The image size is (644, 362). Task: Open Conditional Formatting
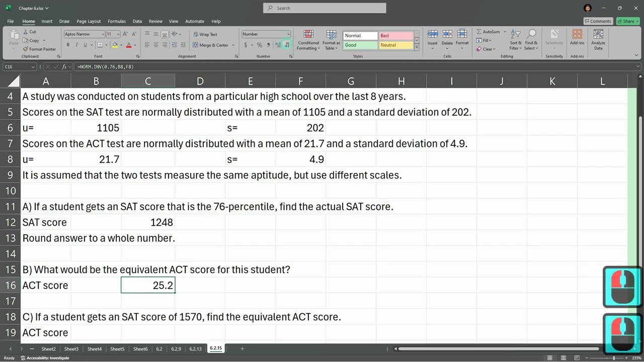(308, 40)
